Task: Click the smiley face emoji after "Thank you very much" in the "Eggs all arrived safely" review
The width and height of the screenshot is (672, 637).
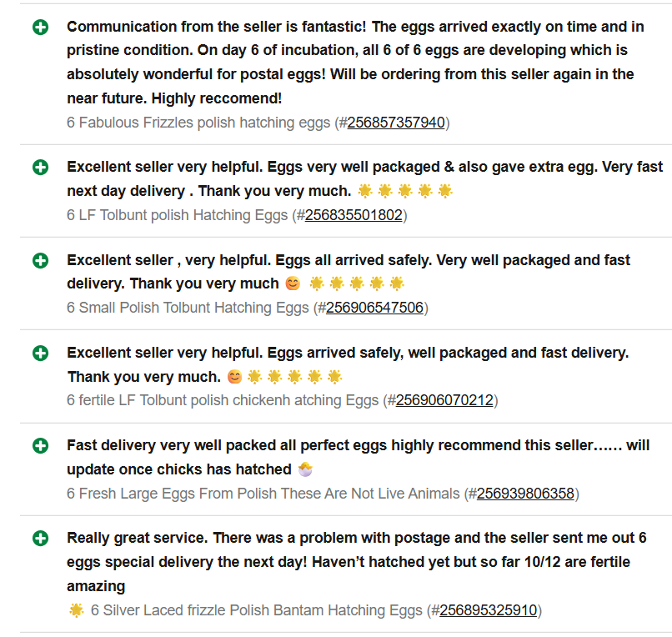Action: click(x=293, y=283)
